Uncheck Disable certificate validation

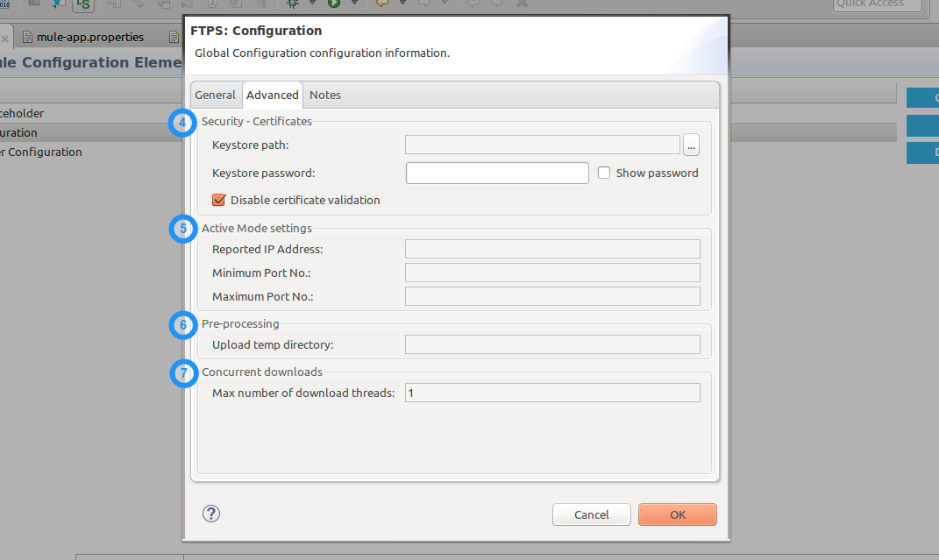219,200
